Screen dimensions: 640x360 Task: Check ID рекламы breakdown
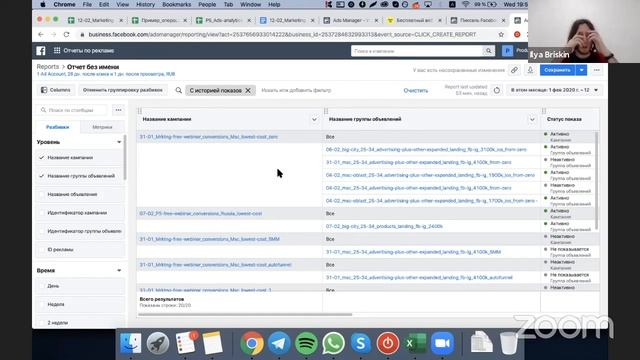(x=42, y=249)
